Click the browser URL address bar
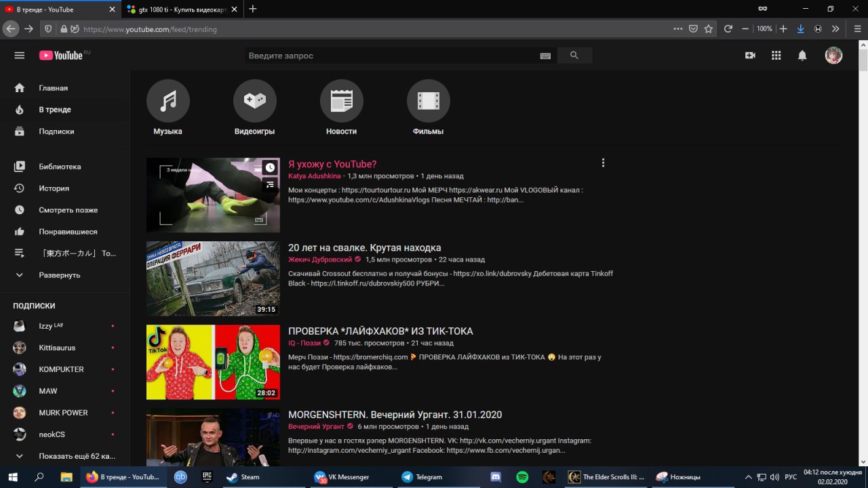 pos(376,29)
